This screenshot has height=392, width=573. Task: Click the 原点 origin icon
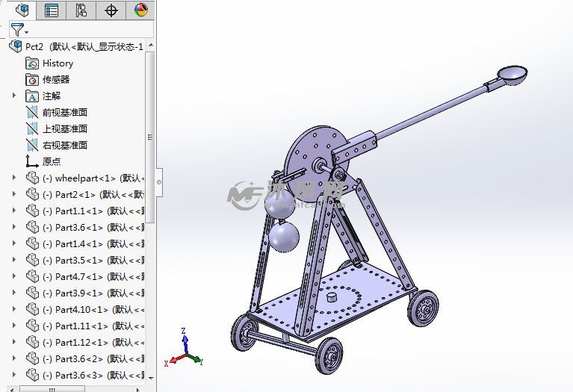click(32, 161)
